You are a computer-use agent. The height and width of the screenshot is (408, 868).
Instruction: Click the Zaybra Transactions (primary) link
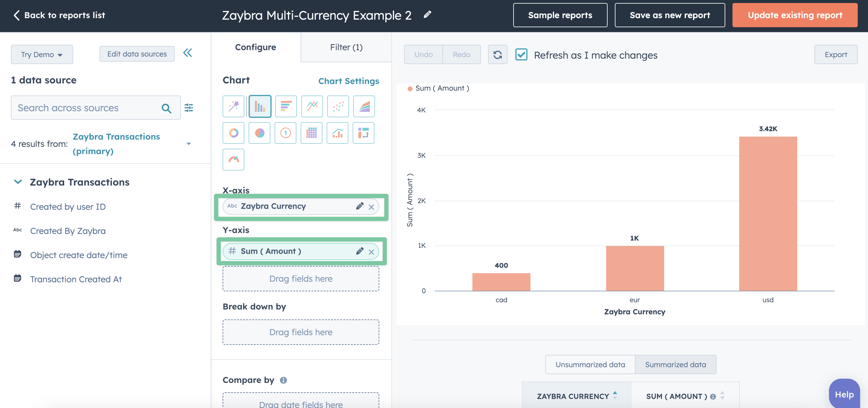coord(116,144)
